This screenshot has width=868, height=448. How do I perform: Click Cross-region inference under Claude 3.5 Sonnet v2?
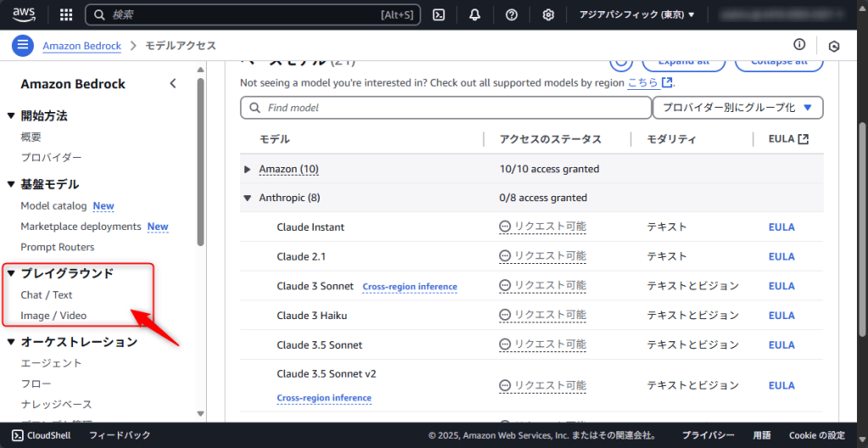(325, 398)
